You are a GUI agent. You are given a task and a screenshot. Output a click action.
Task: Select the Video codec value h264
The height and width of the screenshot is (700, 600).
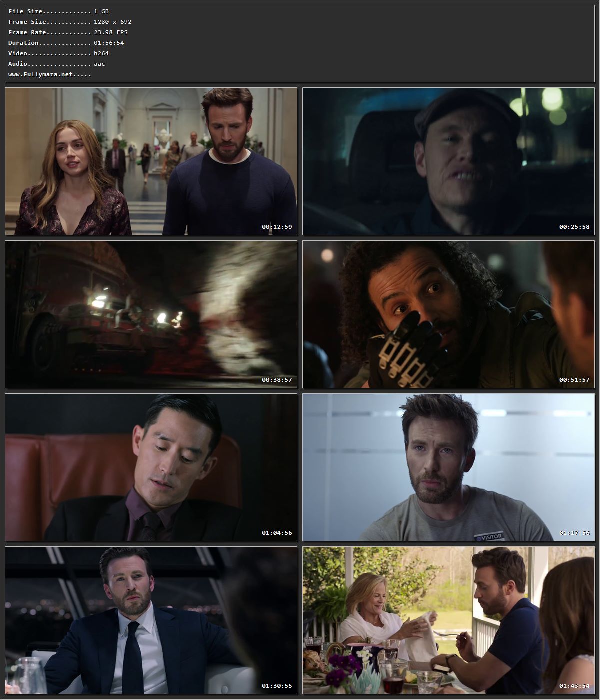[101, 53]
